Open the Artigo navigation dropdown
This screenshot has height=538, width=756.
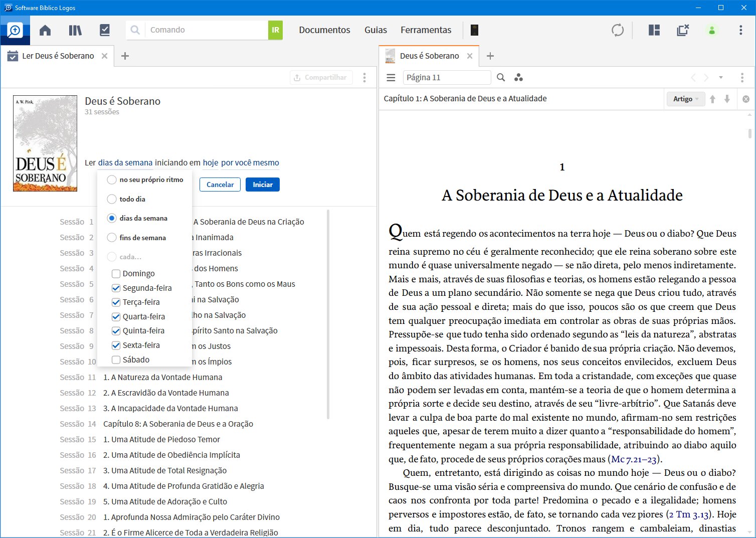(685, 99)
